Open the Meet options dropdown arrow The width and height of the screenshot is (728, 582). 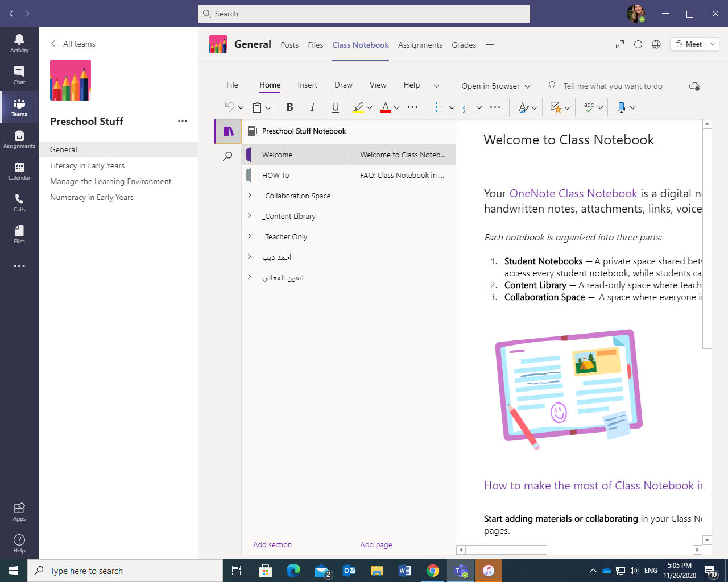coord(713,44)
